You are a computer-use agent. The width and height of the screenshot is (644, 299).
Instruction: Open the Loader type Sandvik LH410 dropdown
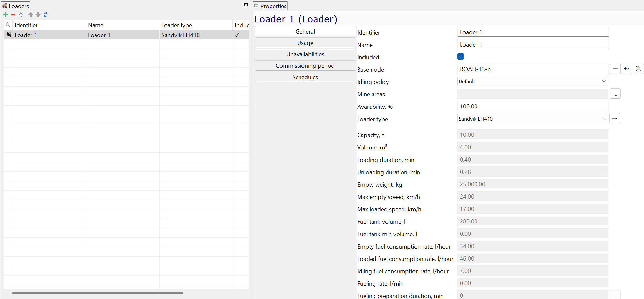533,119
